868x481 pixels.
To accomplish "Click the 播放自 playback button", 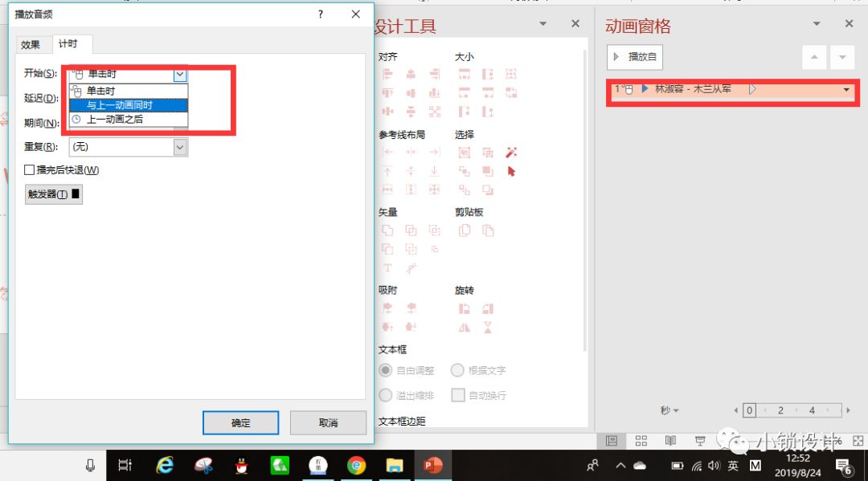I will (x=636, y=57).
